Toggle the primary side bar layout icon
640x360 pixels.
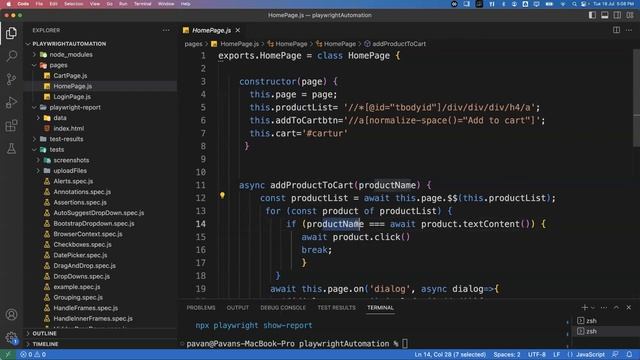click(592, 15)
